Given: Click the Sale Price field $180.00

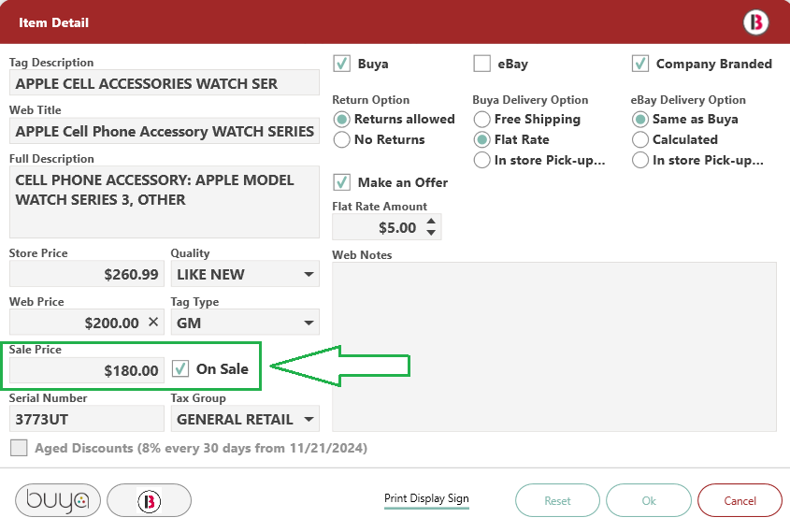Looking at the screenshot, I should click(x=87, y=370).
